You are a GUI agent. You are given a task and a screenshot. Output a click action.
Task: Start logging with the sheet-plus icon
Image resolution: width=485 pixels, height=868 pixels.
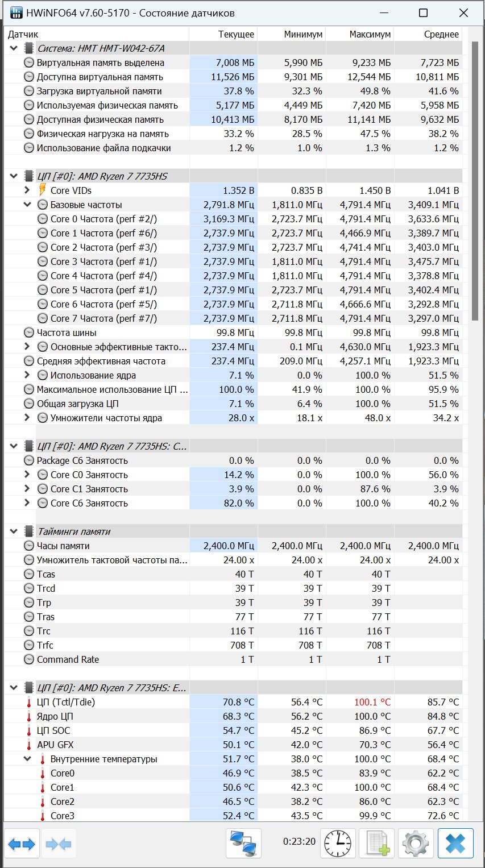click(x=377, y=843)
